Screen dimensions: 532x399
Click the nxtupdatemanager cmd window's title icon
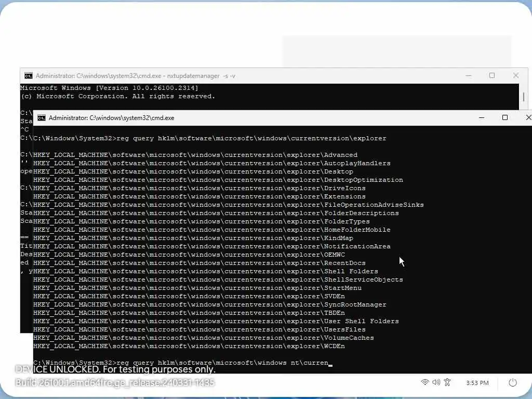click(x=29, y=76)
